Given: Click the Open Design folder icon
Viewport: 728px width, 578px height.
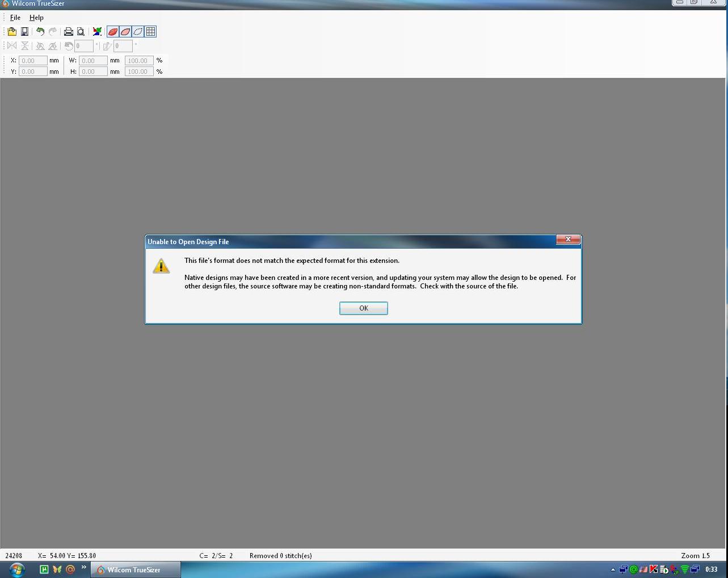Looking at the screenshot, I should click(x=12, y=32).
